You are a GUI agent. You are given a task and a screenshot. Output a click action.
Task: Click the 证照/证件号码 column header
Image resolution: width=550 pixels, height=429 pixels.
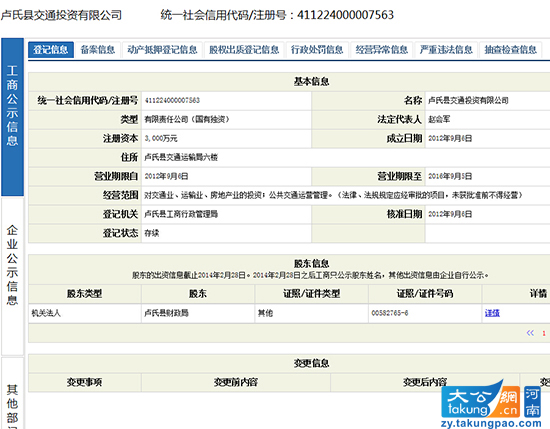tap(425, 294)
